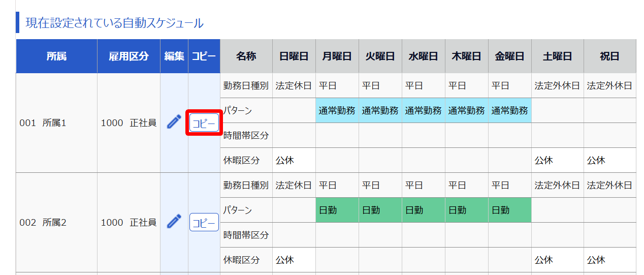Click Monday 日勤 pattern cell

(337, 210)
